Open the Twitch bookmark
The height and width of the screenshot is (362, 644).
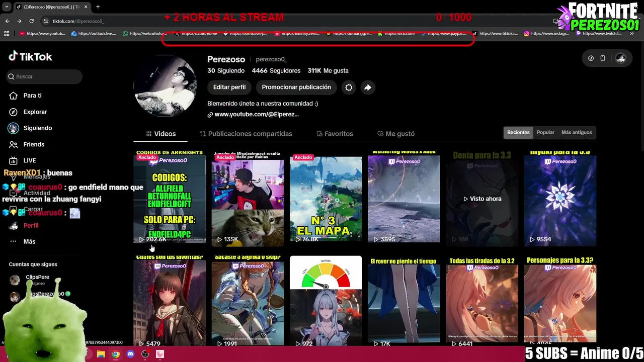click(x=599, y=34)
